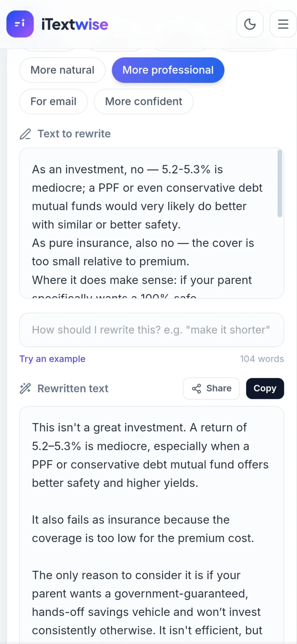Viewport: 297px width, 644px height.
Task: Click the Rewritten text heading
Action: pyautogui.click(x=73, y=389)
